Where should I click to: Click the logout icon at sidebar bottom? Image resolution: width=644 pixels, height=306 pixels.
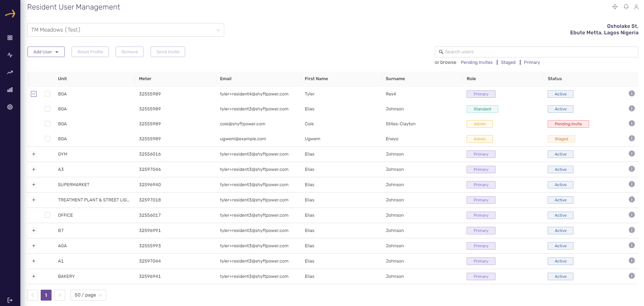10,300
